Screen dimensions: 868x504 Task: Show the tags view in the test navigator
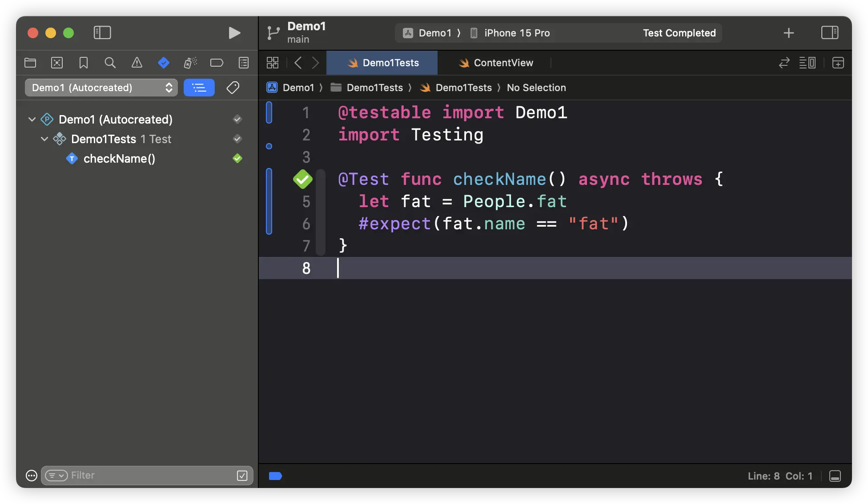coord(233,88)
